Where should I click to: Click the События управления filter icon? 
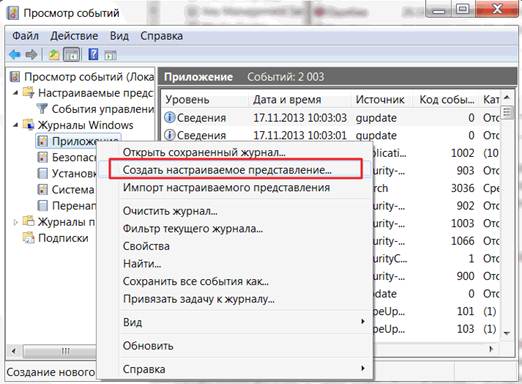42,109
